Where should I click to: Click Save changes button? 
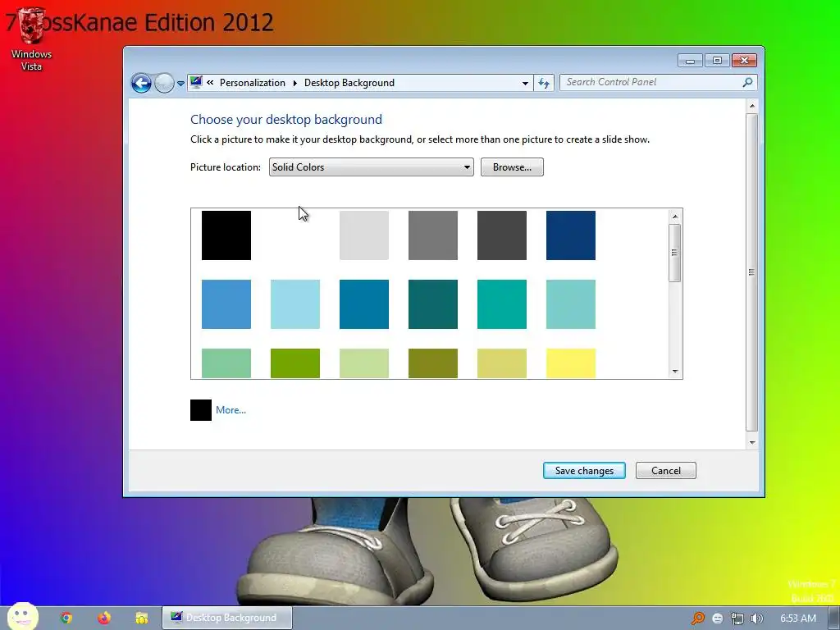tap(584, 470)
